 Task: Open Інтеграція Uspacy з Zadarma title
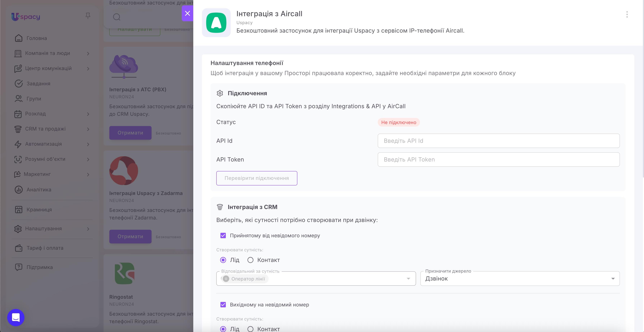(146, 193)
